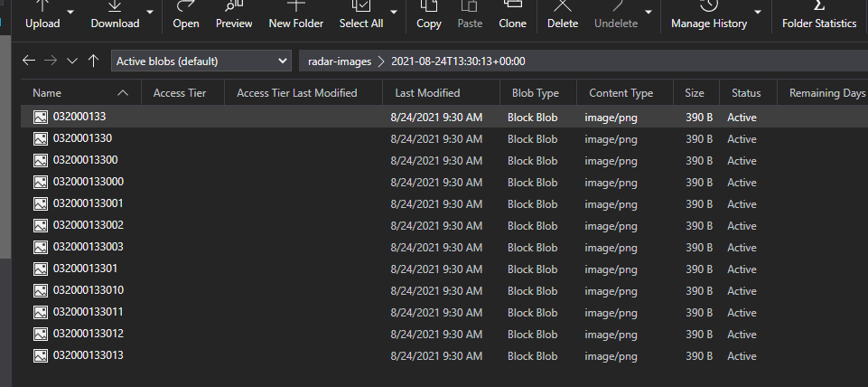Select blob 032000133003
Image resolution: width=868 pixels, height=387 pixels.
pyautogui.click(x=444, y=247)
